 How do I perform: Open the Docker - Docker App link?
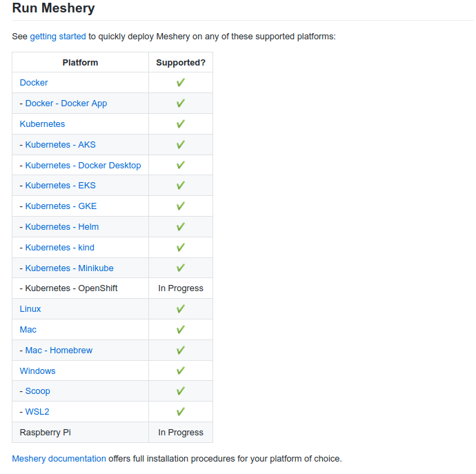point(66,103)
